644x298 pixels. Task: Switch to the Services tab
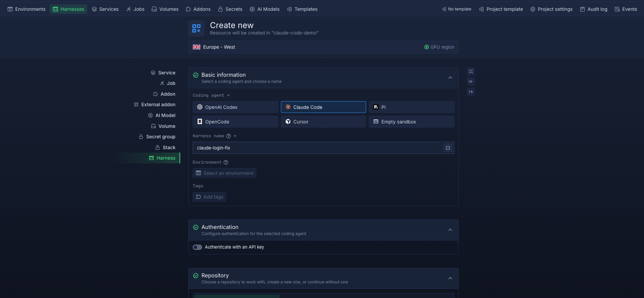[105, 9]
